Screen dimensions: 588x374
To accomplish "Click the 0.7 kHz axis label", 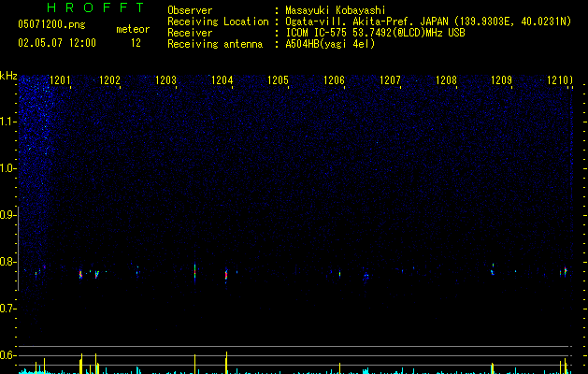I will click(x=7, y=309).
